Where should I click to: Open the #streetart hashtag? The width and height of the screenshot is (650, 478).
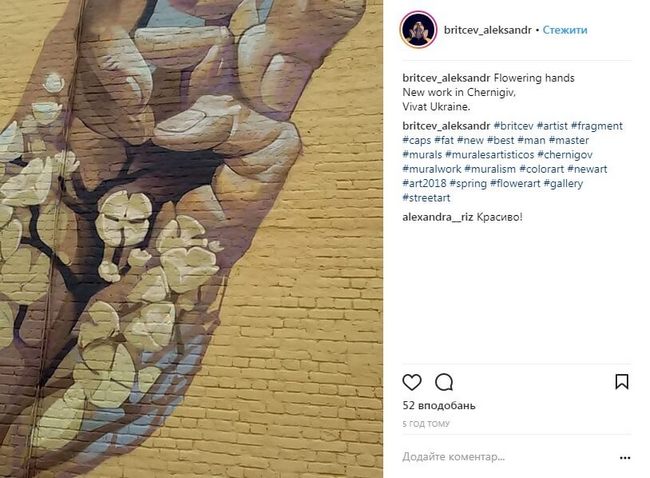point(426,198)
